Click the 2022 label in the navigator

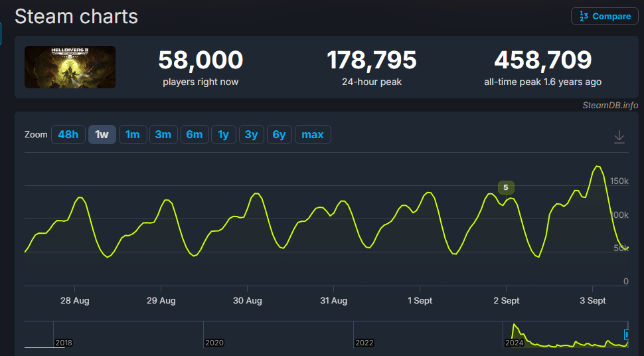(364, 343)
